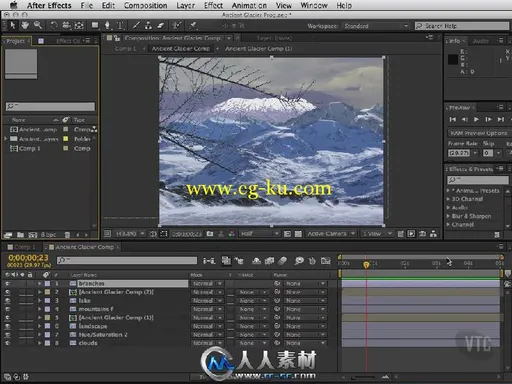The width and height of the screenshot is (512, 384).
Task: Select the Puppet Pin tool
Action: (x=193, y=25)
